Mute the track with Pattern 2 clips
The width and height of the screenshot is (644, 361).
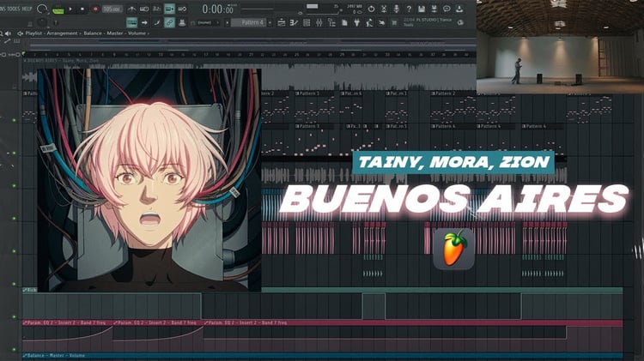pyautogui.click(x=14, y=120)
